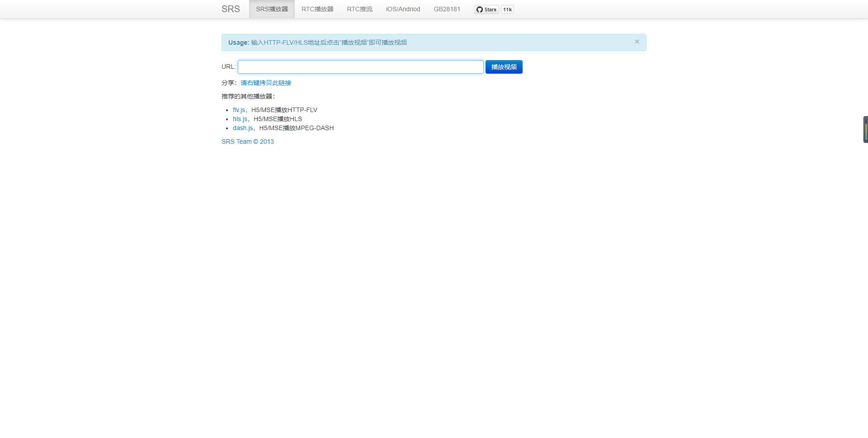The height and width of the screenshot is (438, 868).
Task: Click the H5/MSE播放MPEG-DASH description text
Action: (297, 128)
